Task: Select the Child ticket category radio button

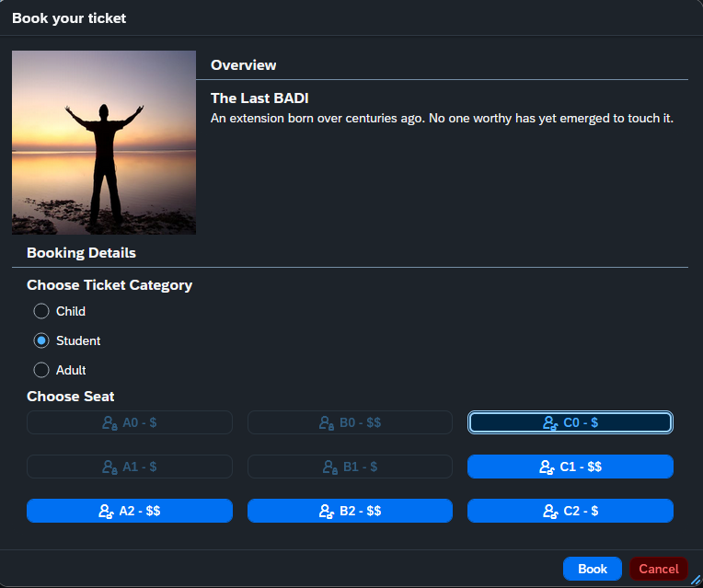Action: point(41,311)
